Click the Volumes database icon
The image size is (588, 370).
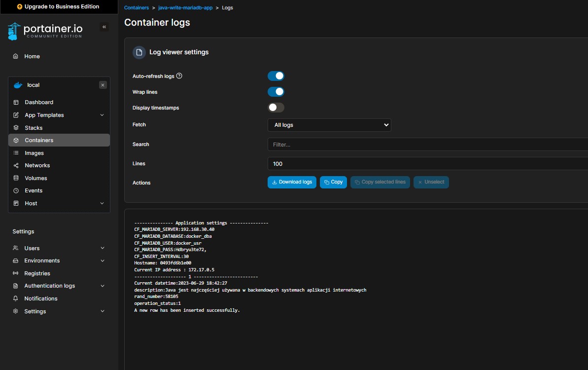tap(16, 178)
